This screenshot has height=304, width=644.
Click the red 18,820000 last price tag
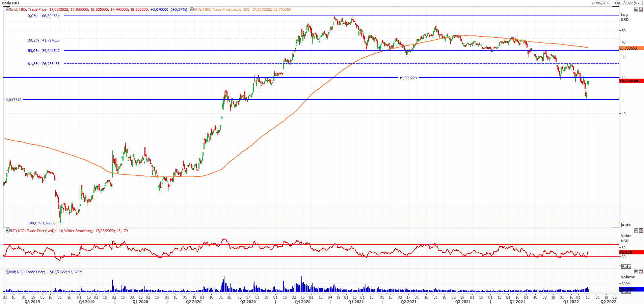631,81
